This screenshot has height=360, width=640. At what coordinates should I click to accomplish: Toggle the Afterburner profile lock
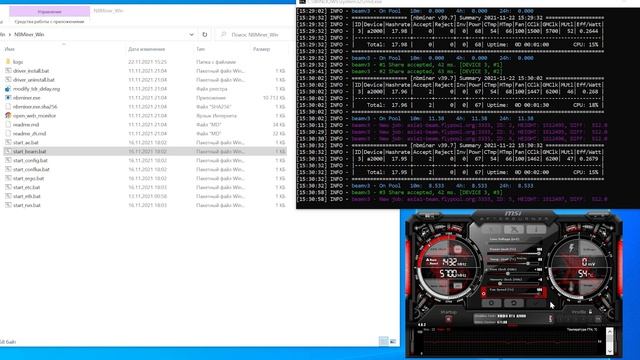[590, 311]
